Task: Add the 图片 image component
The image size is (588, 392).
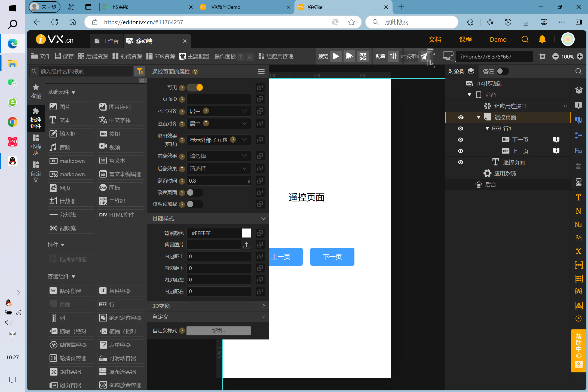Action: click(71, 107)
